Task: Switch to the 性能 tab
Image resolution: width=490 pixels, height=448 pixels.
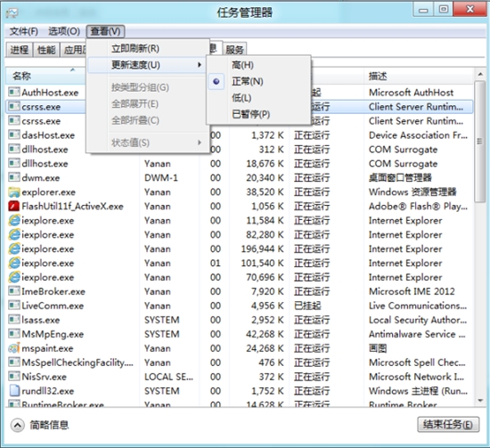Action: [x=46, y=50]
